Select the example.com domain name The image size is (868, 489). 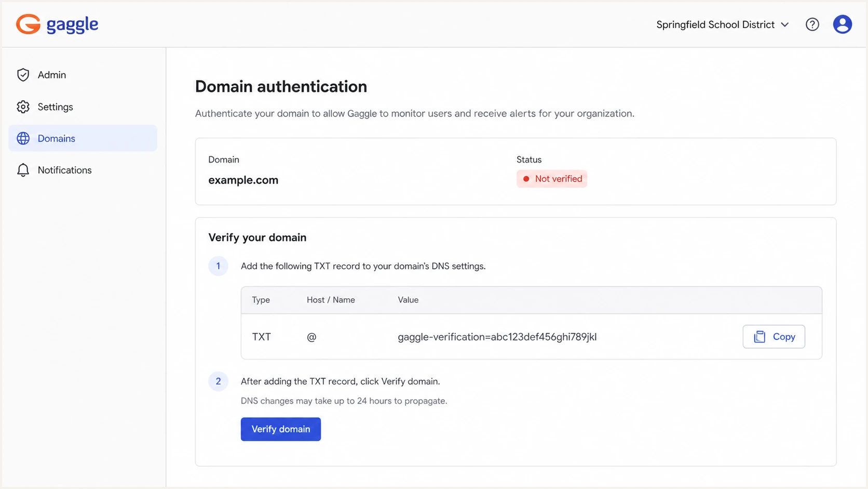(243, 180)
